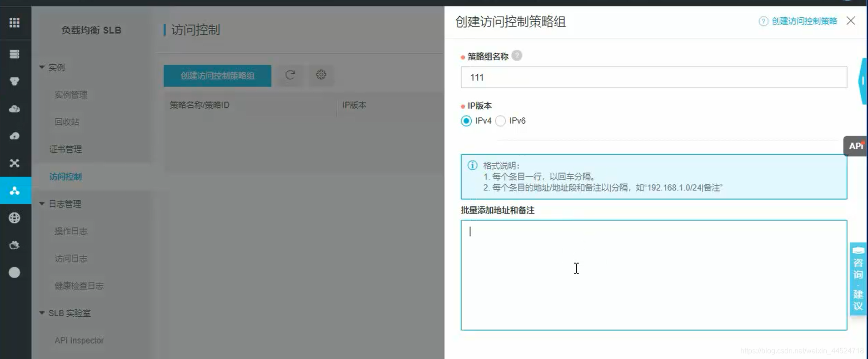Select 访问控制 in the sidebar
Screen dimensions: 868x359
click(x=65, y=177)
